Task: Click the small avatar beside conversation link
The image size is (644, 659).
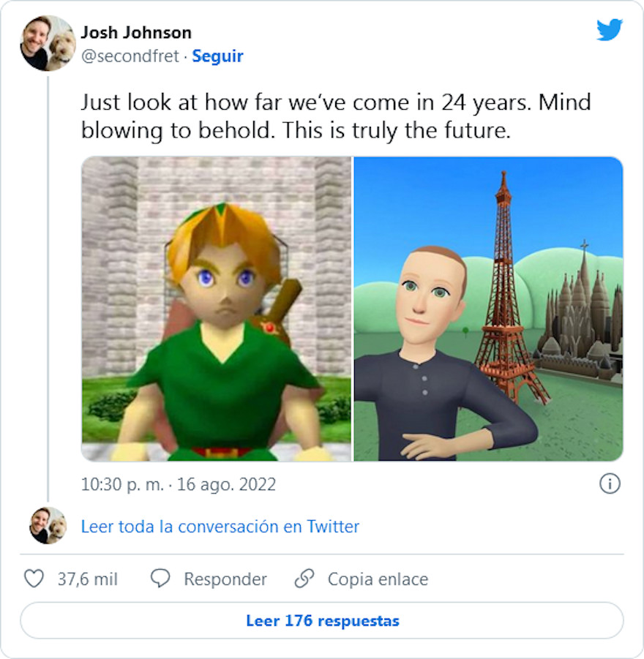Action: [x=48, y=526]
